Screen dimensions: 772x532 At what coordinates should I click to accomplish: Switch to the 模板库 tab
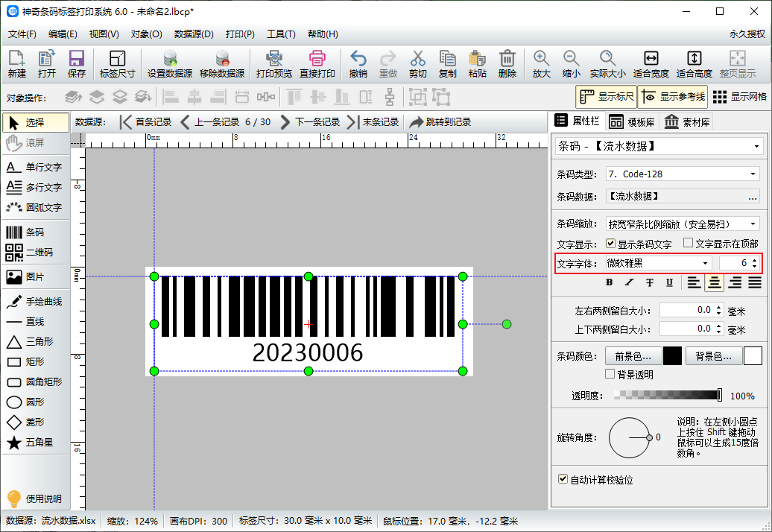pyautogui.click(x=632, y=121)
